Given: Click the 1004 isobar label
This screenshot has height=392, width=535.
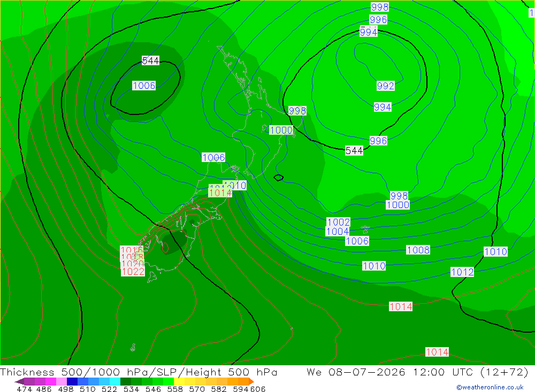Looking at the screenshot, I should tap(338, 232).
